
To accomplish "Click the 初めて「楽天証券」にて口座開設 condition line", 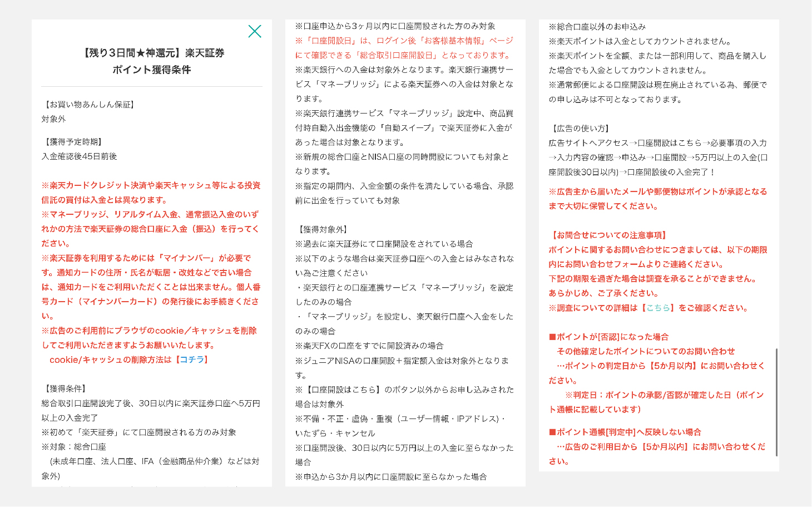I will [138, 432].
